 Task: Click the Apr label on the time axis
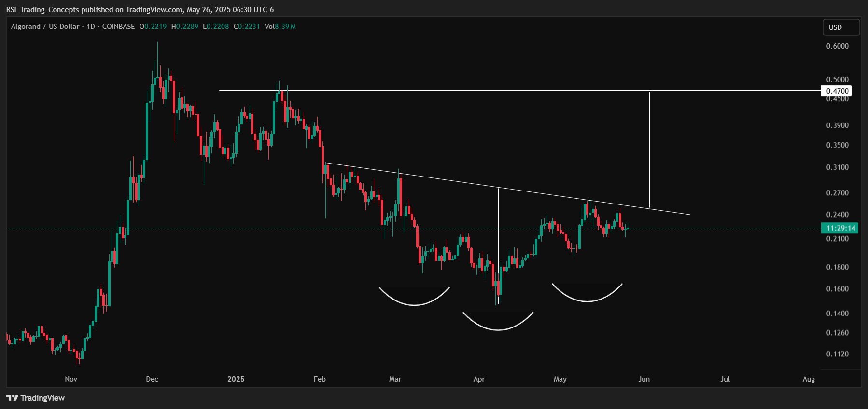(x=479, y=379)
